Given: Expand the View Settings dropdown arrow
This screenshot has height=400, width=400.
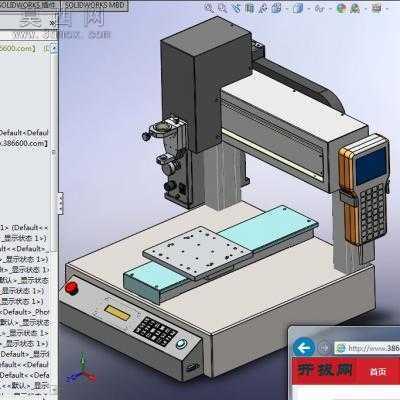Looking at the screenshot, I should pyautogui.click(x=387, y=9).
